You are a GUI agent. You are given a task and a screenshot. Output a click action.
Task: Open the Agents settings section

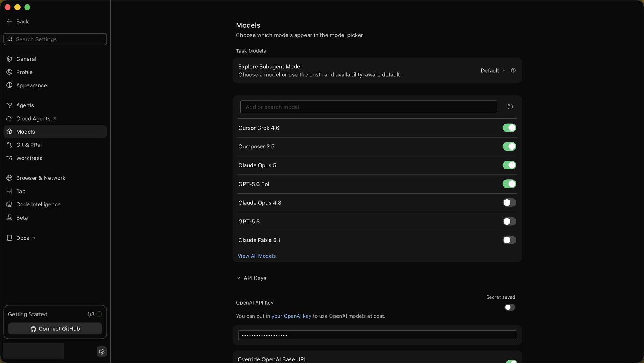tap(55, 105)
